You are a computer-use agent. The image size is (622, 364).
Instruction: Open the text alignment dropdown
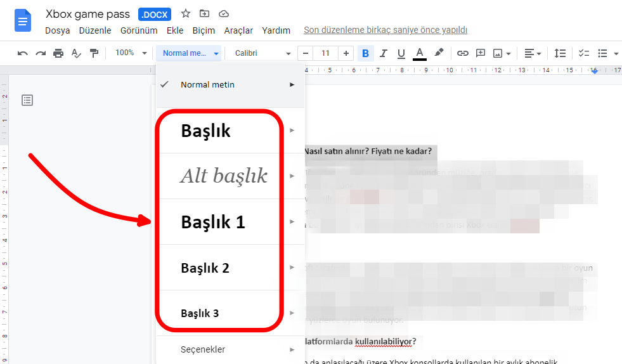[533, 53]
